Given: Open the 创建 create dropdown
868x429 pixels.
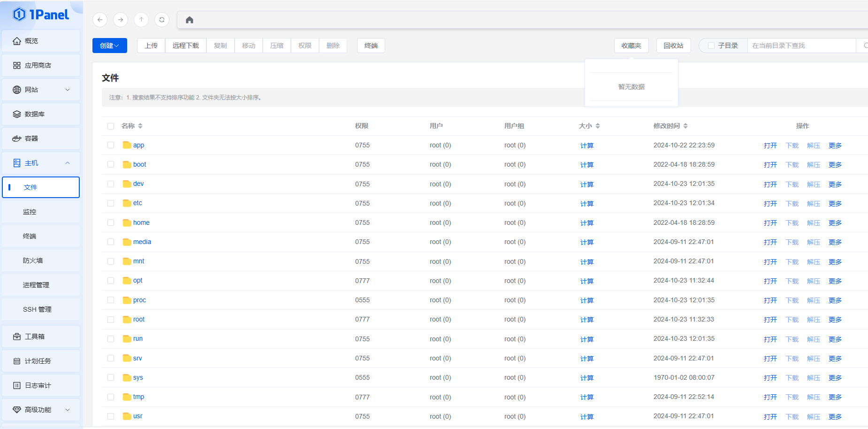Looking at the screenshot, I should (x=109, y=46).
